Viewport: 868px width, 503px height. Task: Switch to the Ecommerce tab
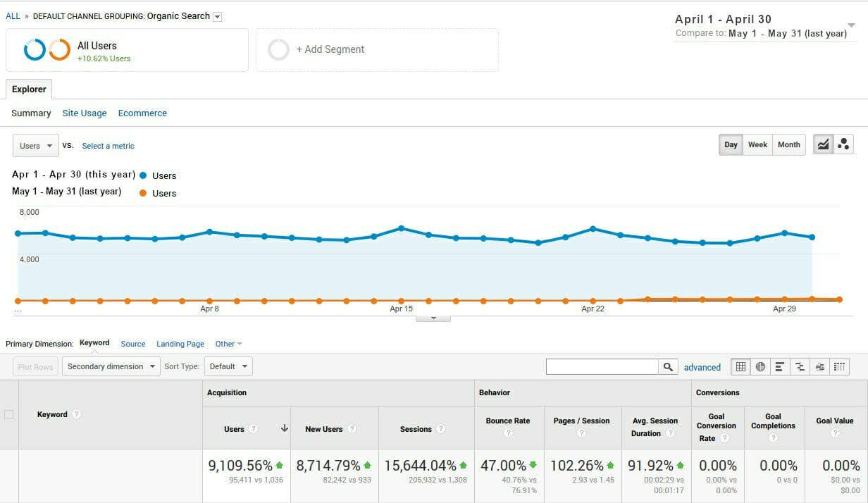click(x=142, y=113)
